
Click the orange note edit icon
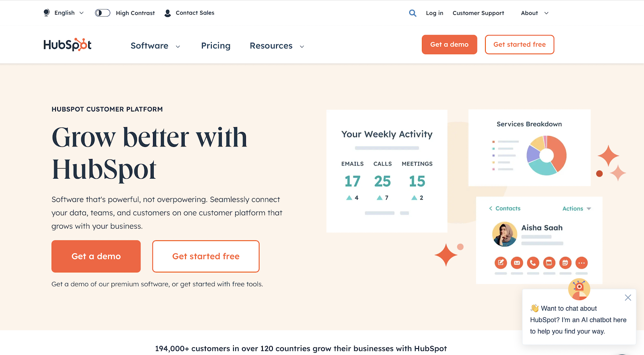pos(501,263)
